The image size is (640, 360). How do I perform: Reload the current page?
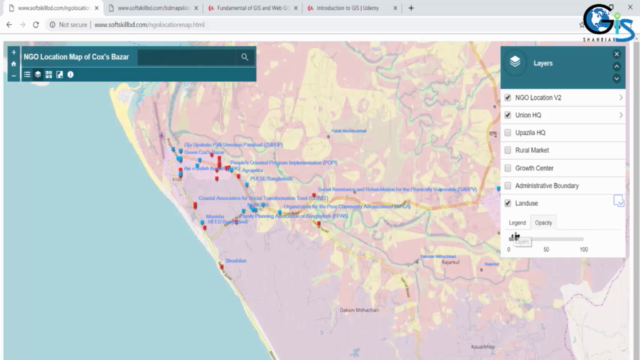tap(36, 25)
